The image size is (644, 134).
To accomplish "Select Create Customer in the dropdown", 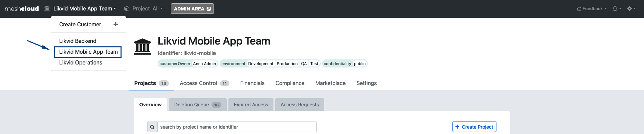I will (x=80, y=24).
